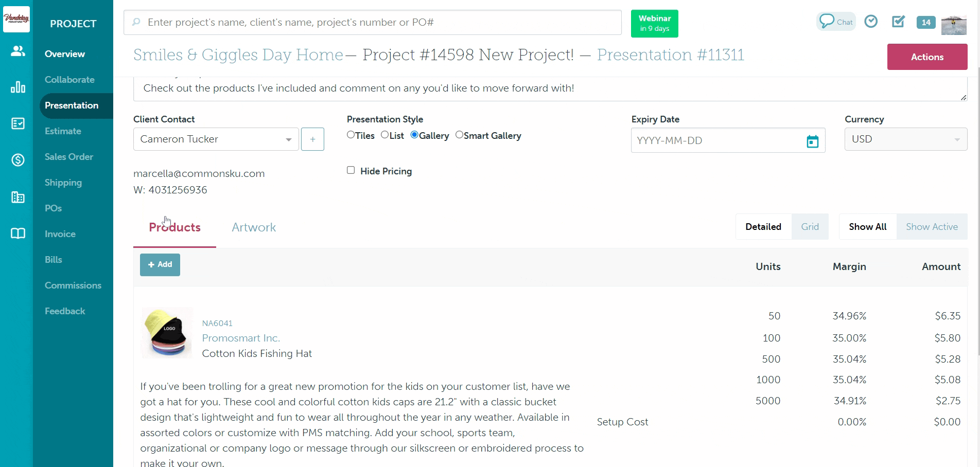
Task: Open the Promosmart Inc. supplier link
Action: (x=241, y=338)
